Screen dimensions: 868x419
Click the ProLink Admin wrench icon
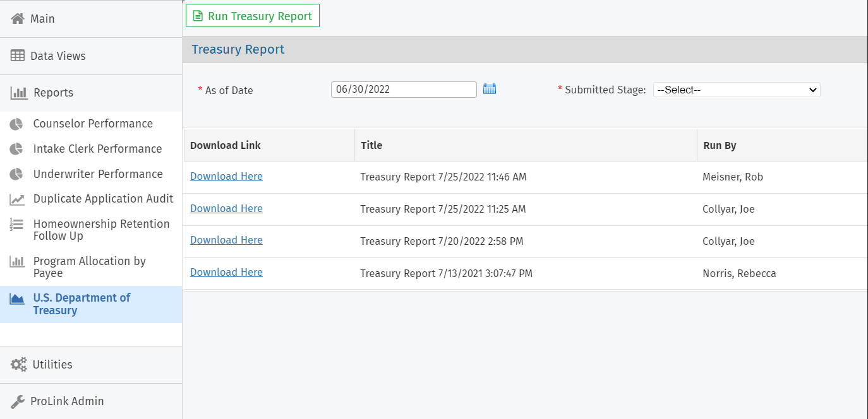tap(18, 401)
